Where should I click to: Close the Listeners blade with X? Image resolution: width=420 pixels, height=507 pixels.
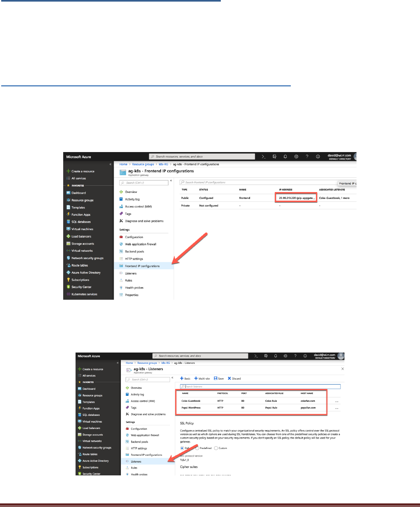(342, 369)
